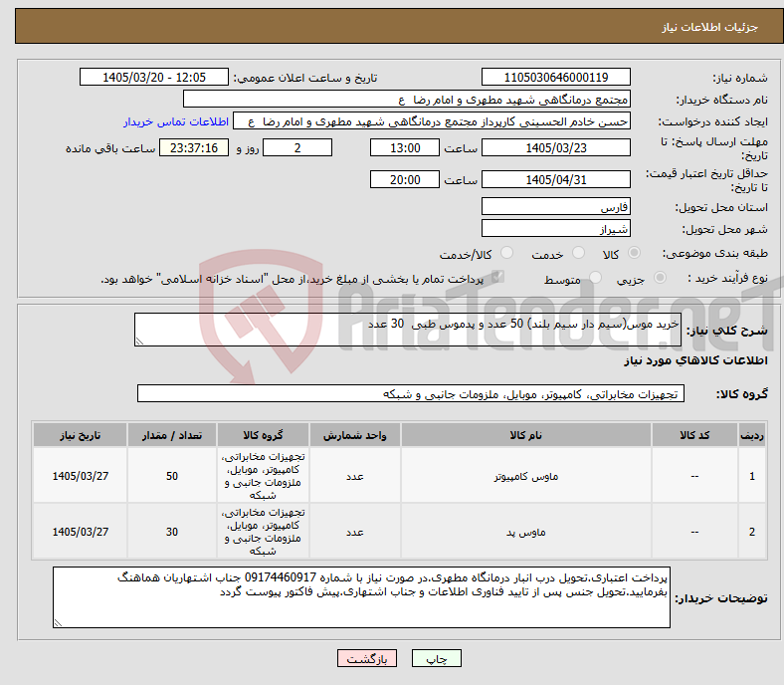Click the remaining time field 23:37:16
The image size is (784, 685).
[x=194, y=147]
